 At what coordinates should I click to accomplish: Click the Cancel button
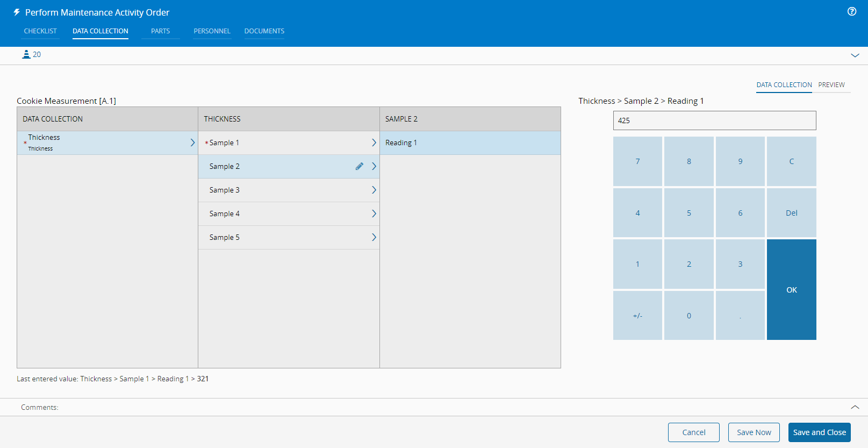coord(693,432)
